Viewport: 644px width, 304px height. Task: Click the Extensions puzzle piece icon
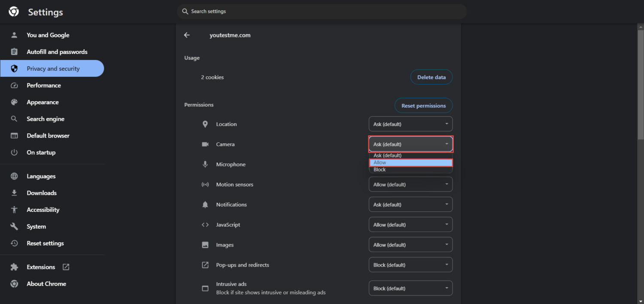(x=14, y=267)
